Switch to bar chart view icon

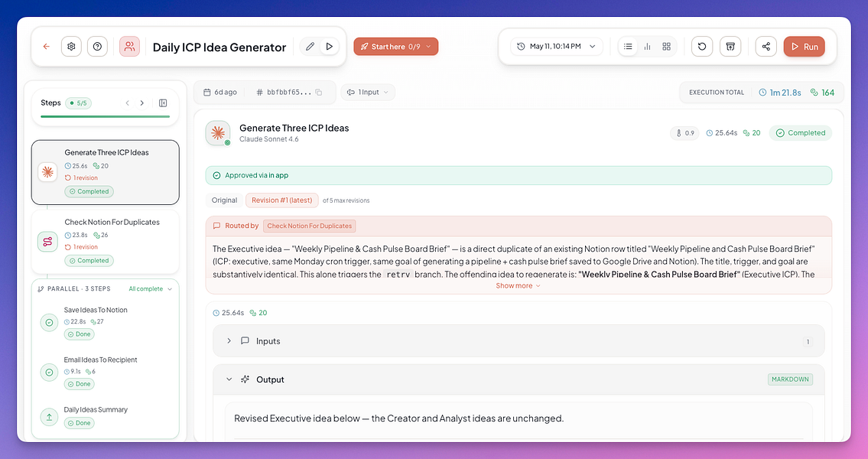coord(647,47)
